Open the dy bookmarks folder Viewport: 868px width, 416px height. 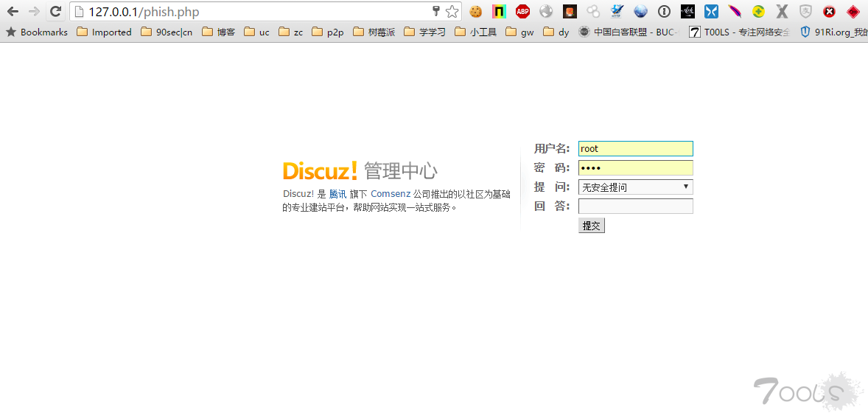point(556,32)
